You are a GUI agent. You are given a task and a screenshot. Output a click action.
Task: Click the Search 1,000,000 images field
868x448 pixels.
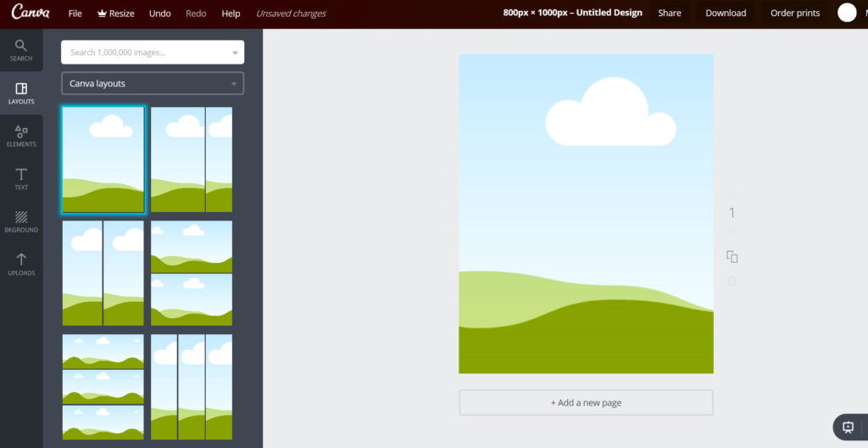[153, 52]
